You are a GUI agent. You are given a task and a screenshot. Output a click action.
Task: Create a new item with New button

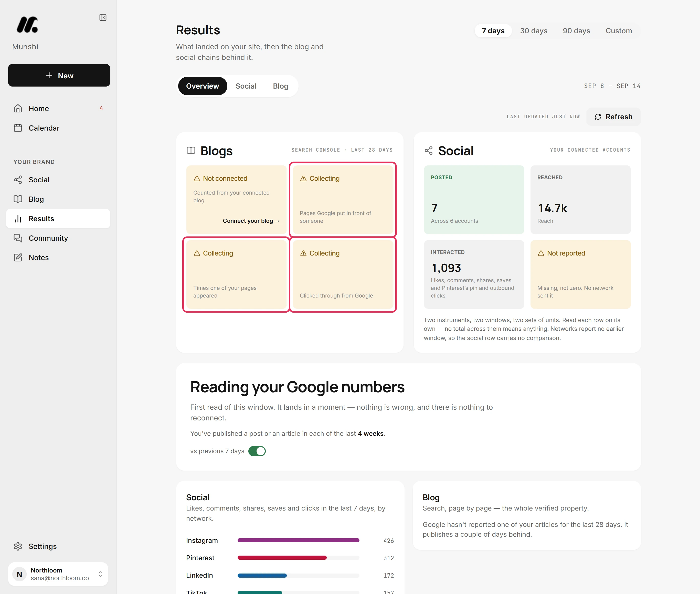[59, 76]
